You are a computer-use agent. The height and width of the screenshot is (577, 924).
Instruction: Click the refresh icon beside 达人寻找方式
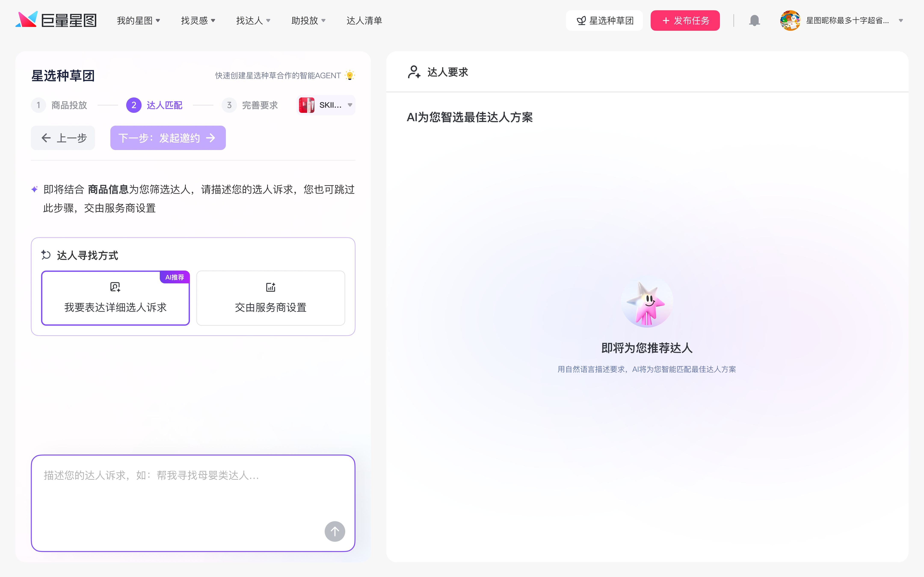46,255
